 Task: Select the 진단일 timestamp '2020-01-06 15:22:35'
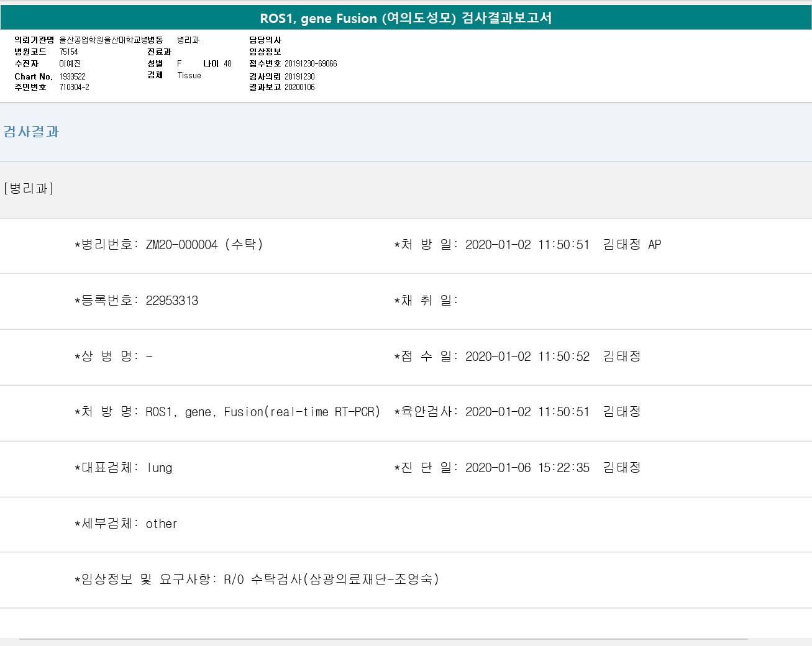tap(527, 468)
